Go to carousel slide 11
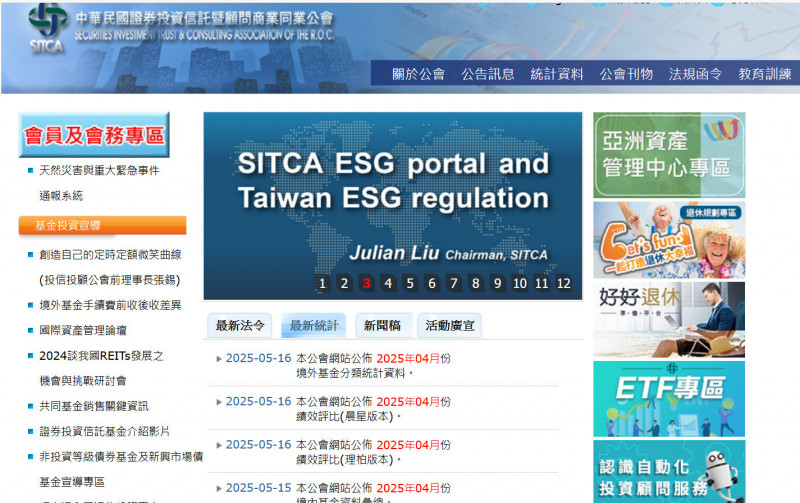 coord(542,283)
